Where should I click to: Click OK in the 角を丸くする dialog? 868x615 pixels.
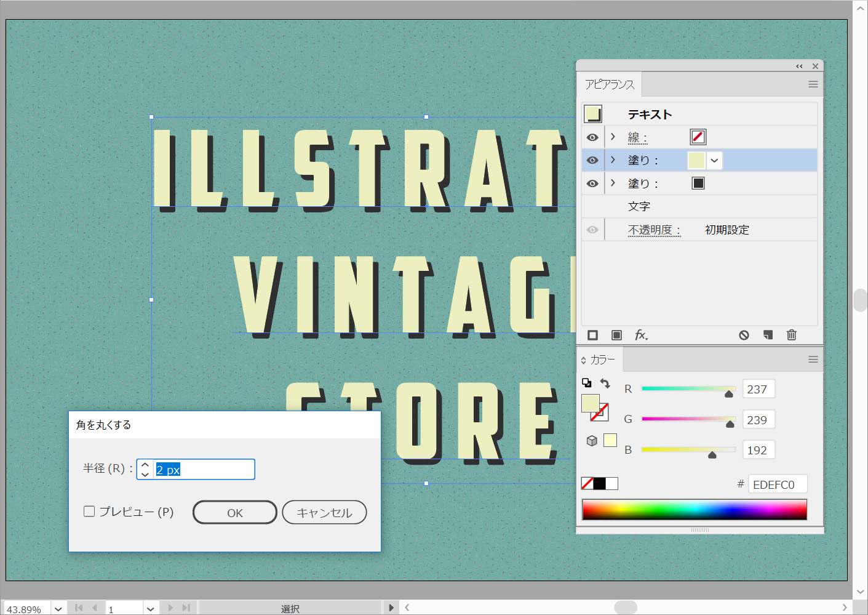[235, 512]
